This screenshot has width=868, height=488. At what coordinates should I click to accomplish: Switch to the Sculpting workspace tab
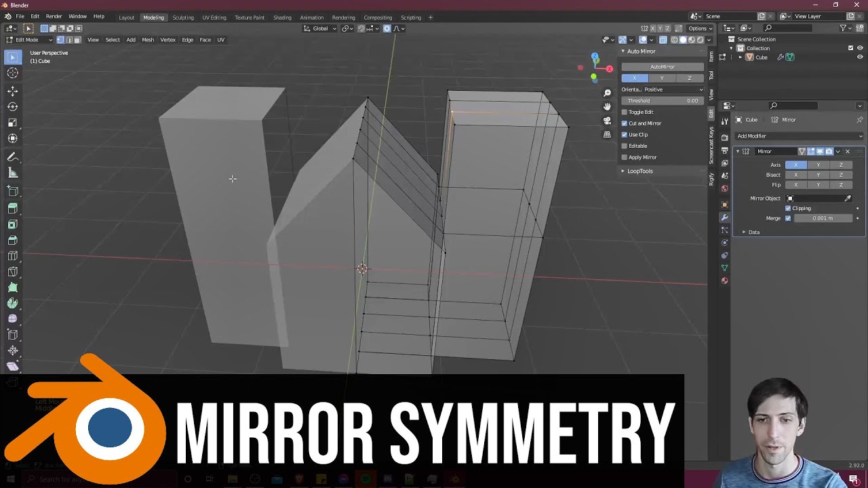point(183,18)
